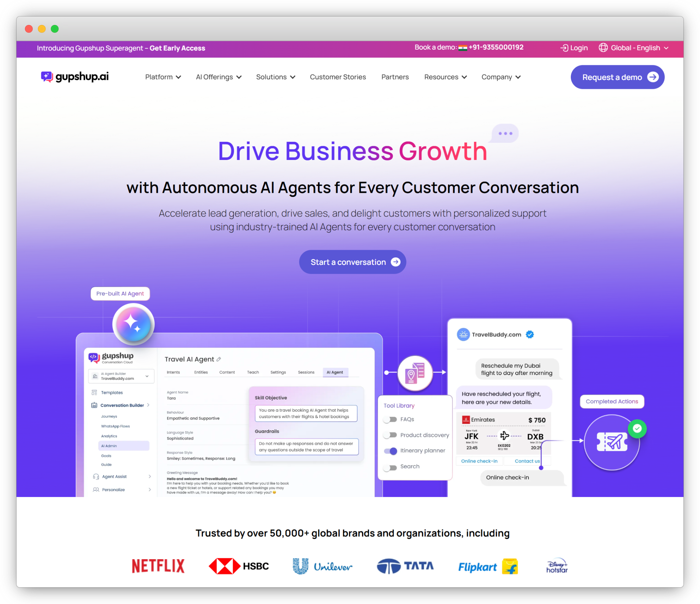700x604 pixels.
Task: Open the Solutions dropdown menu
Action: coord(275,77)
